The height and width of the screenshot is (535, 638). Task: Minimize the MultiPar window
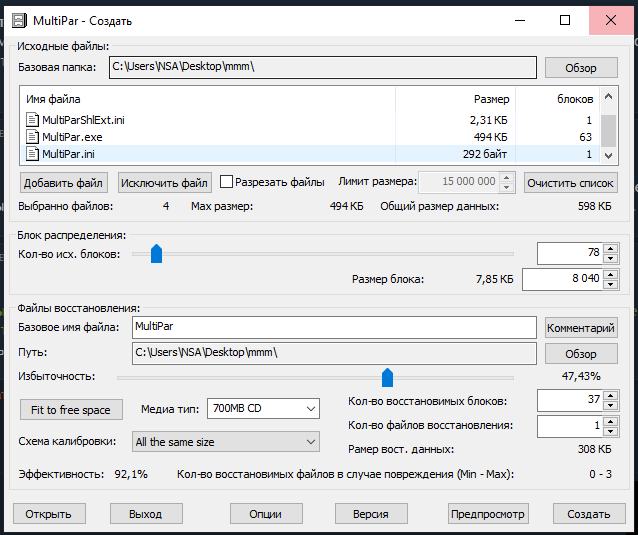pyautogui.click(x=520, y=20)
